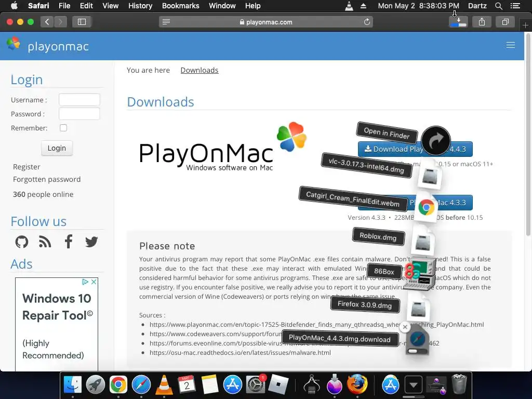Open the Window menu
Viewport: 532px width, 399px height.
[x=222, y=6]
